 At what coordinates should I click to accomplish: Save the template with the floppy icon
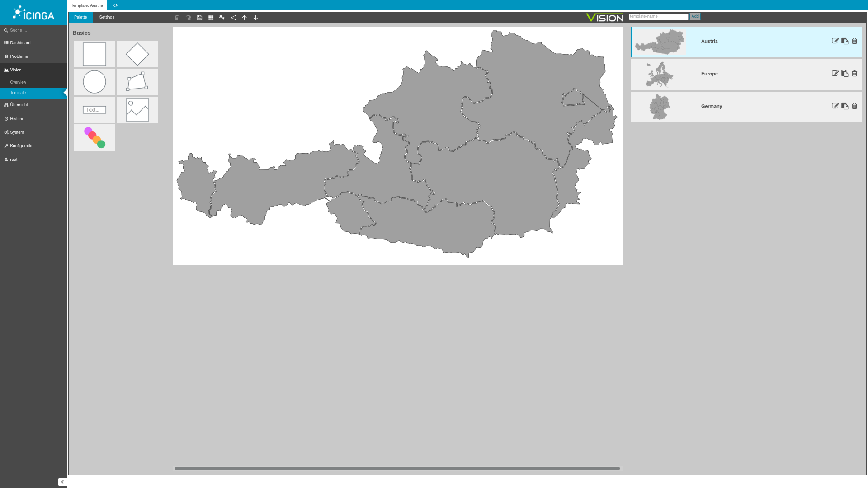[x=199, y=18]
